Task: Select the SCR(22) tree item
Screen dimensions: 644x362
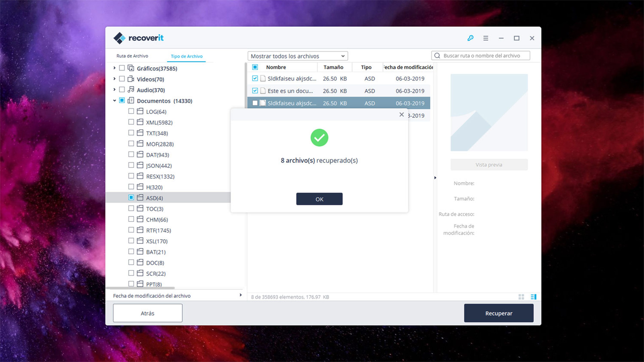Action: [155, 274]
